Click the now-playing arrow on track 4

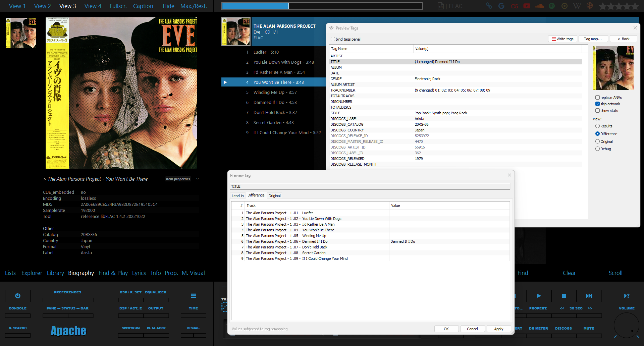225,82
